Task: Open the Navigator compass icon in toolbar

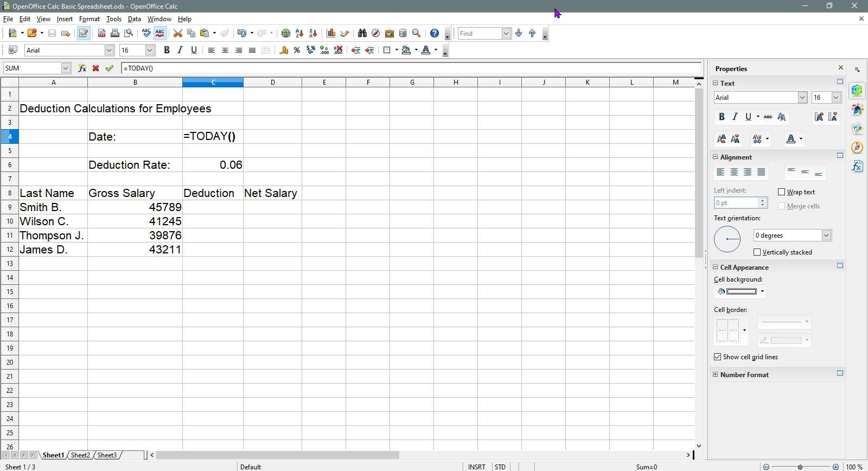Action: tap(375, 33)
